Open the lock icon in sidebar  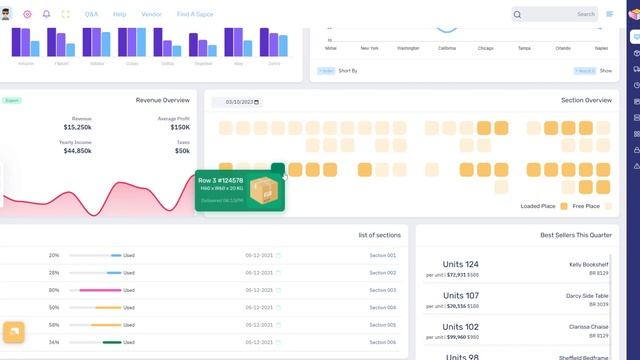636,150
